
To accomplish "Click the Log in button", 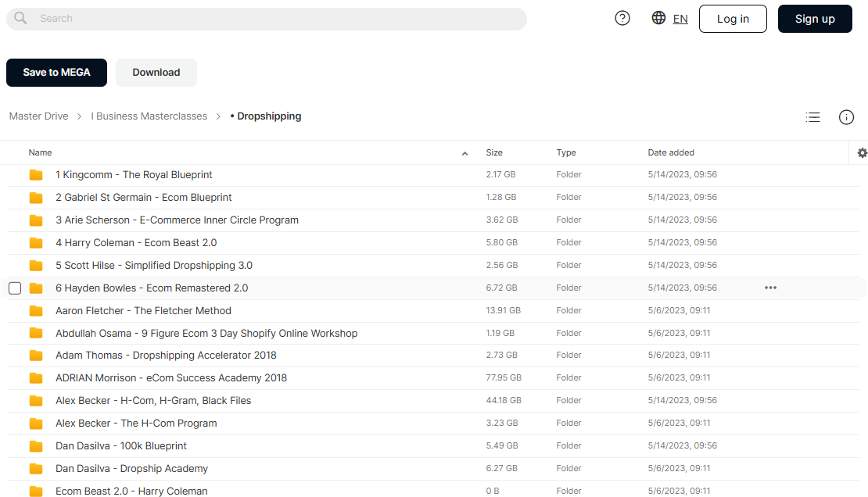I will point(733,19).
